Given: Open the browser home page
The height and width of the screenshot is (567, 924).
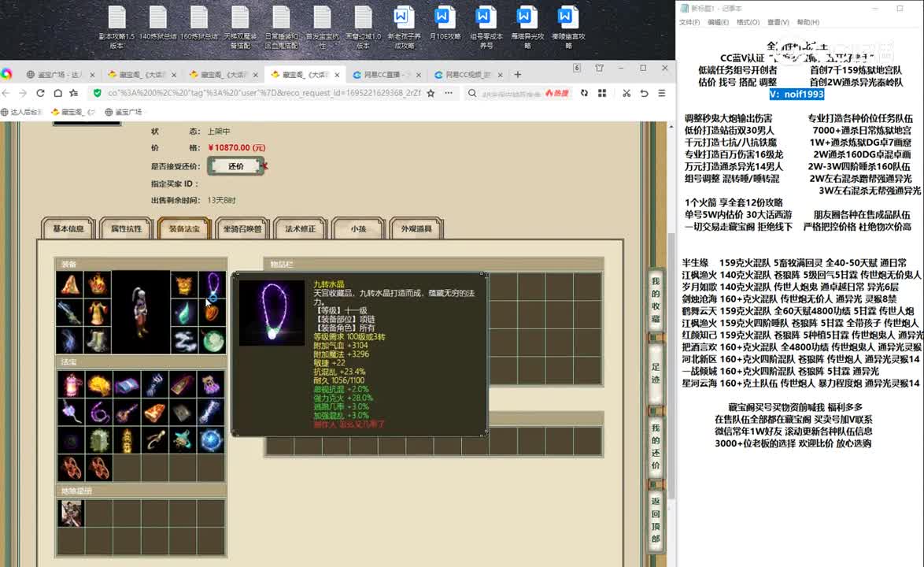Looking at the screenshot, I should [57, 93].
